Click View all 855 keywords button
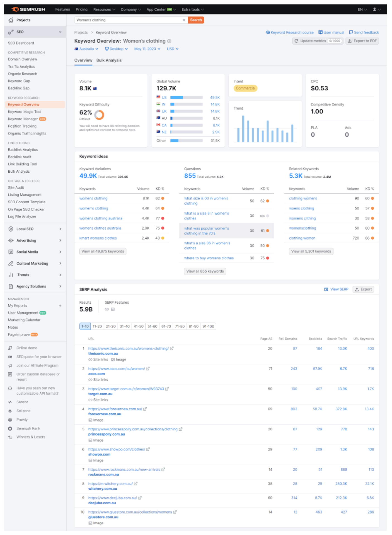Image resolution: width=392 pixels, height=535 pixels. coord(205,271)
